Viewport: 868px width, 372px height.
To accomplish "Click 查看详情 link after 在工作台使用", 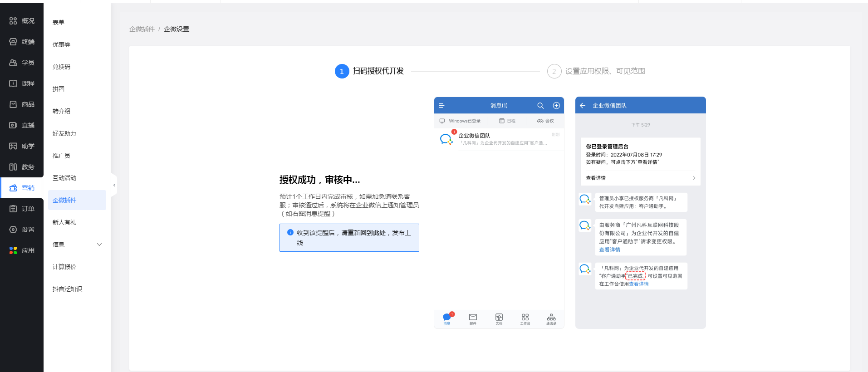I will click(639, 284).
